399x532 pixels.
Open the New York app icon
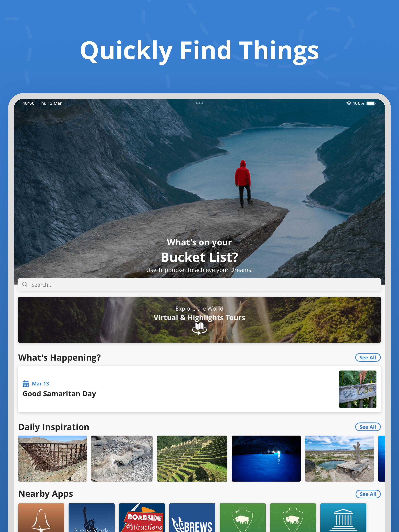click(92, 517)
